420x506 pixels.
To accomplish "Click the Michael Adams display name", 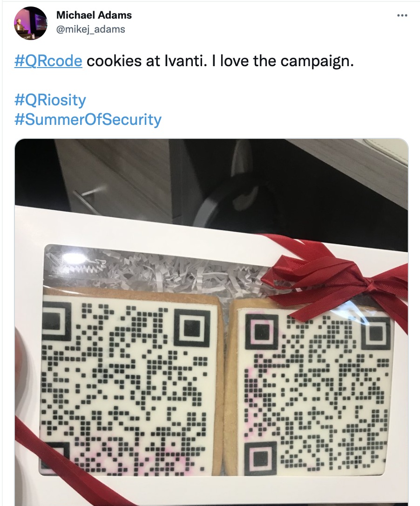I will [94, 15].
